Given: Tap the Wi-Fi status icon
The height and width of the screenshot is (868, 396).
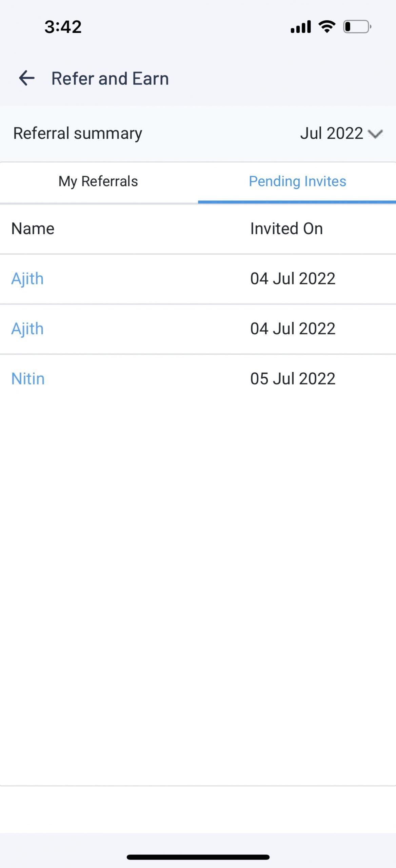Looking at the screenshot, I should [x=327, y=26].
